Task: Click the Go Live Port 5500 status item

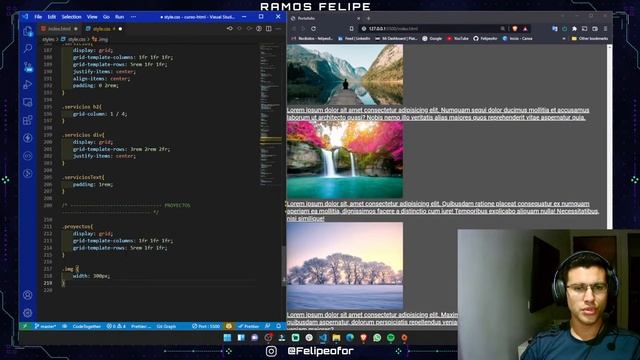Action: click(x=206, y=326)
